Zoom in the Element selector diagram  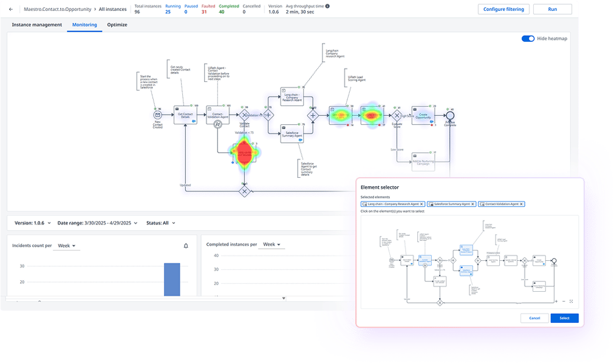click(x=556, y=301)
